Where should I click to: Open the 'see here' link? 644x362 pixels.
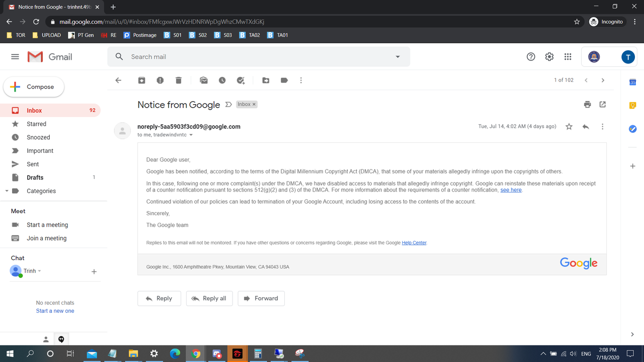(x=511, y=190)
